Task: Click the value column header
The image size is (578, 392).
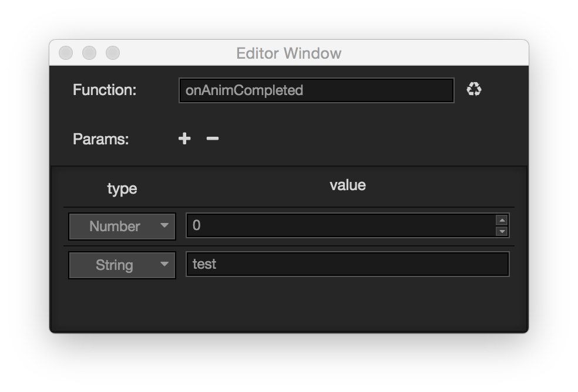Action: click(348, 185)
